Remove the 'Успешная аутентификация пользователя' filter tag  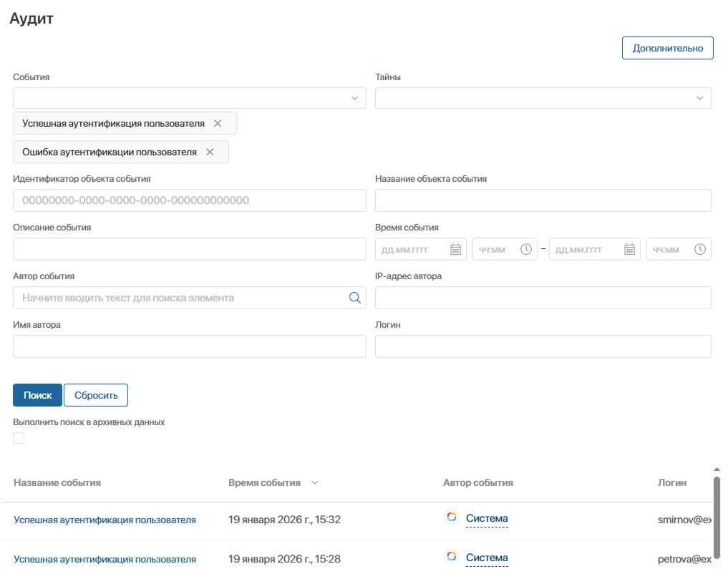click(x=218, y=123)
